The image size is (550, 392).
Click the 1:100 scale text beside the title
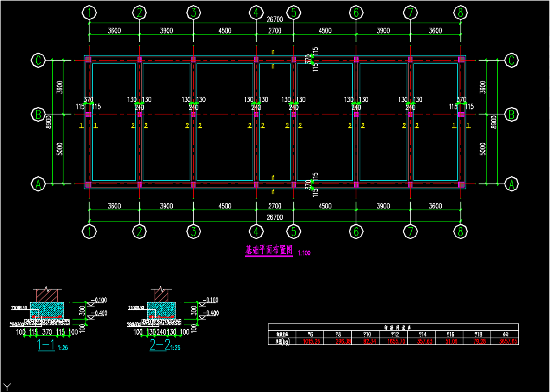pyautogui.click(x=304, y=253)
